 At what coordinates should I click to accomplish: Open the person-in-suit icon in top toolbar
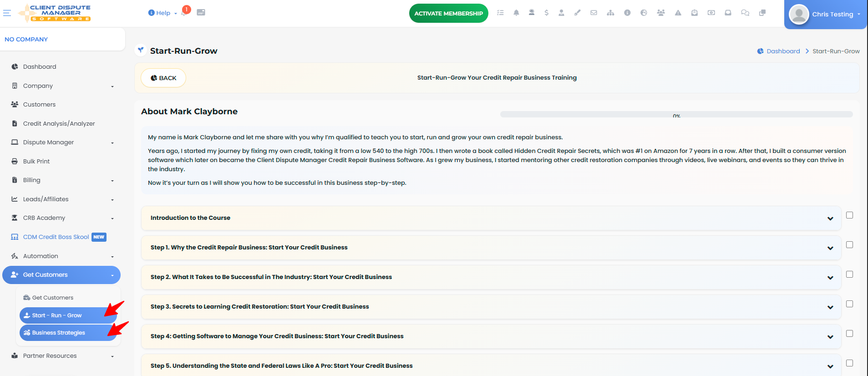coord(561,13)
